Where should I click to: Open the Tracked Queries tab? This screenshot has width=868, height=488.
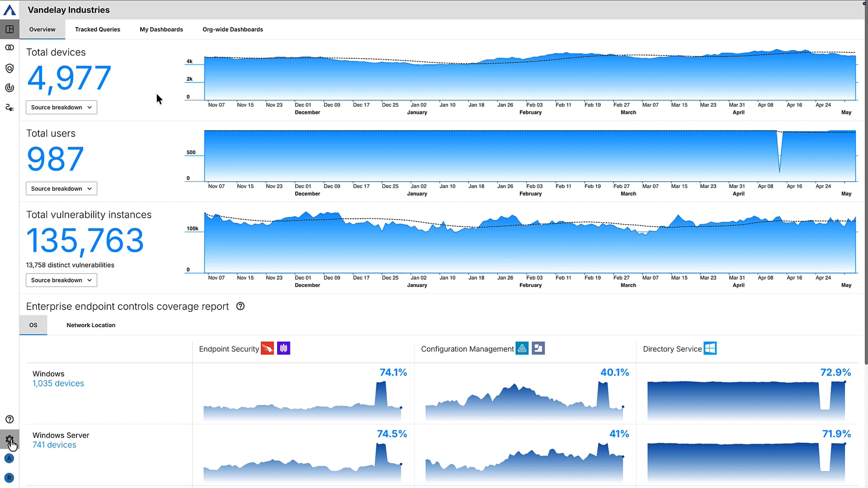pos(98,29)
